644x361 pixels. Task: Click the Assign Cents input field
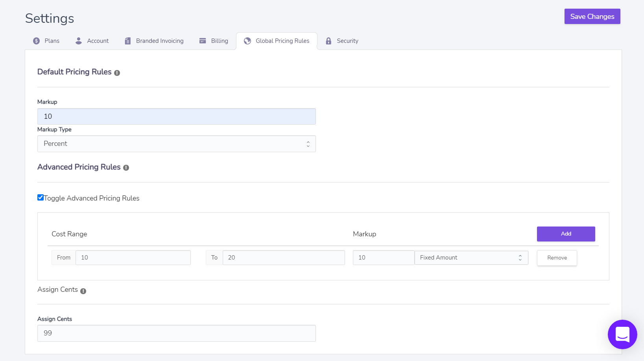click(x=177, y=333)
